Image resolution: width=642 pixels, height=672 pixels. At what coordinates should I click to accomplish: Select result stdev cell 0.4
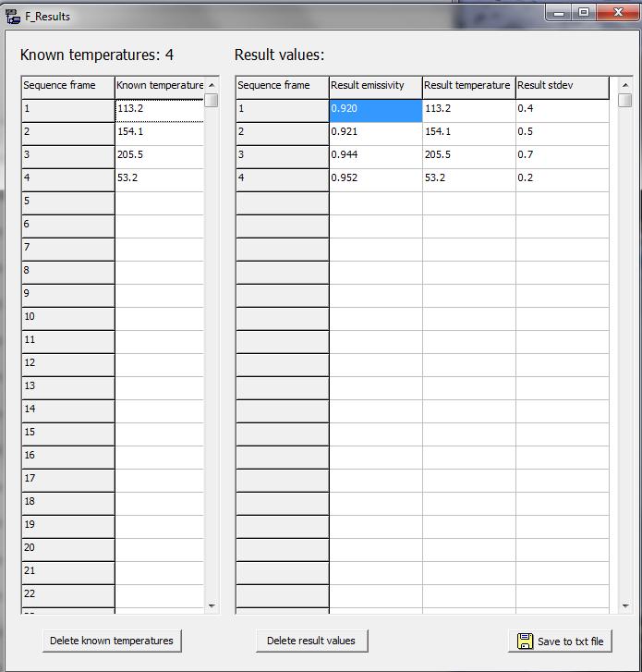563,111
